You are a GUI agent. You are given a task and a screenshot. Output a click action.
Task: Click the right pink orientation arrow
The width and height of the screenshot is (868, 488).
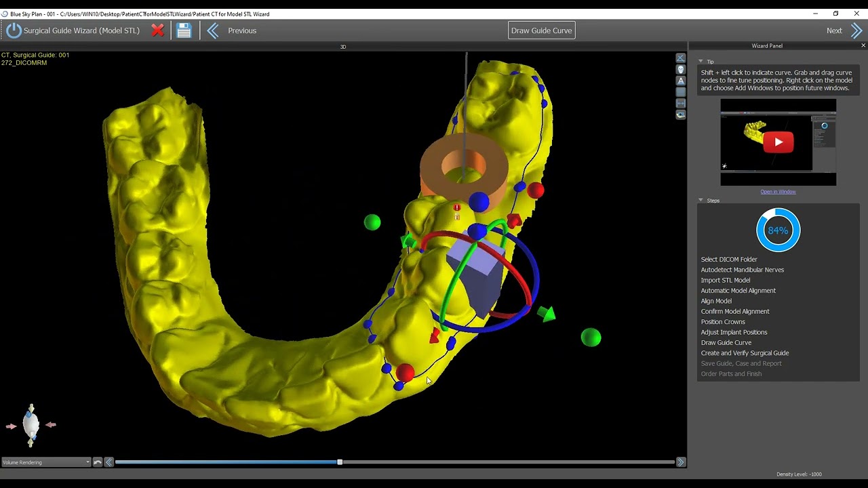point(51,425)
